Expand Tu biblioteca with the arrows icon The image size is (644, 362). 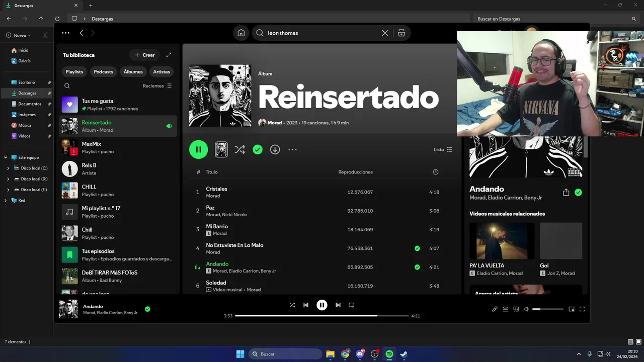(x=169, y=55)
